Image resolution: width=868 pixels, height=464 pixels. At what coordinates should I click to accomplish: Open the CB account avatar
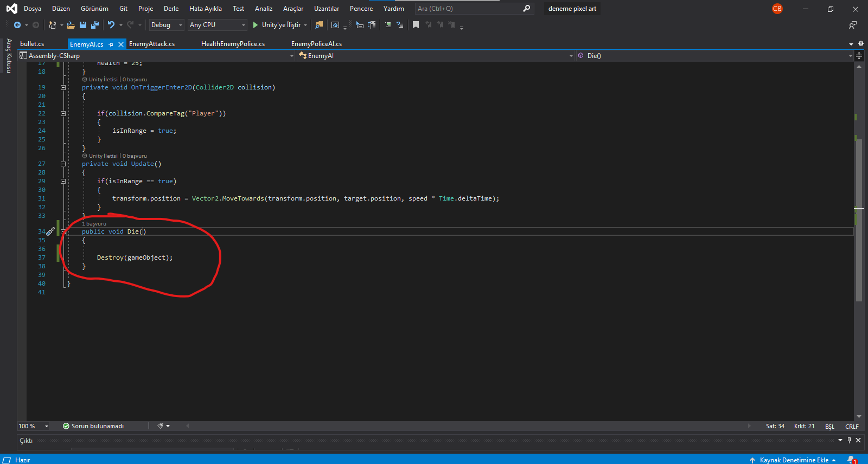777,9
